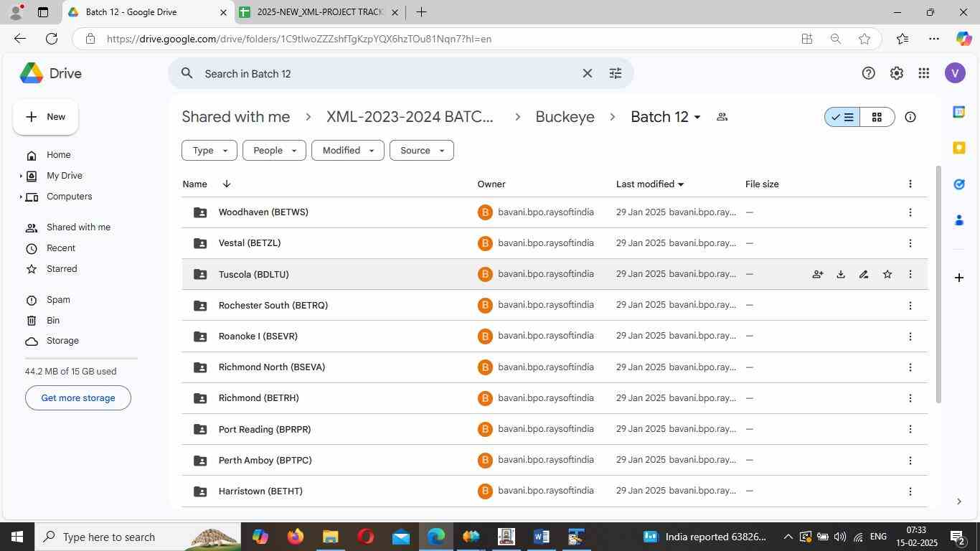
Task: Open Google Calendar side panel
Action: pyautogui.click(x=958, y=112)
